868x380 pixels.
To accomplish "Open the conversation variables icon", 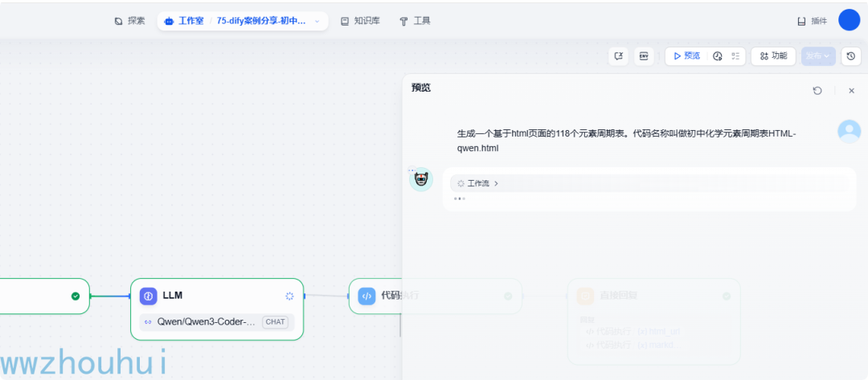I will click(x=619, y=56).
